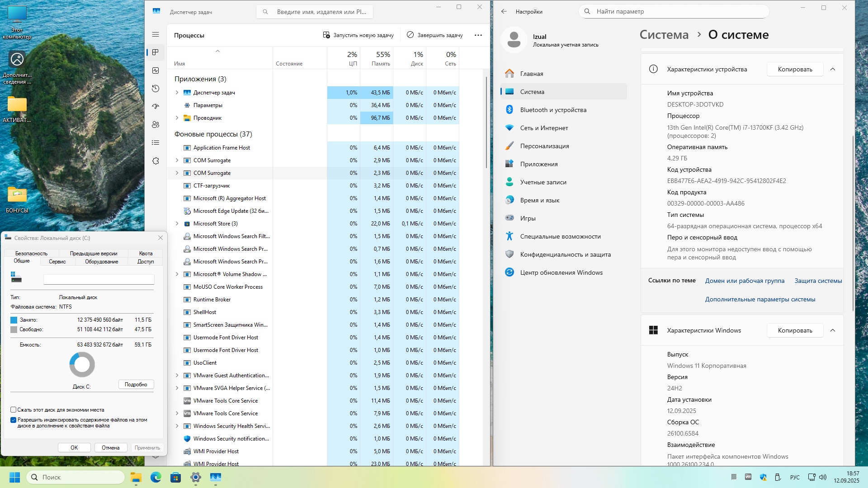This screenshot has height=488, width=868.
Task: Click Task Manager icon on taskbar
Action: (216, 477)
